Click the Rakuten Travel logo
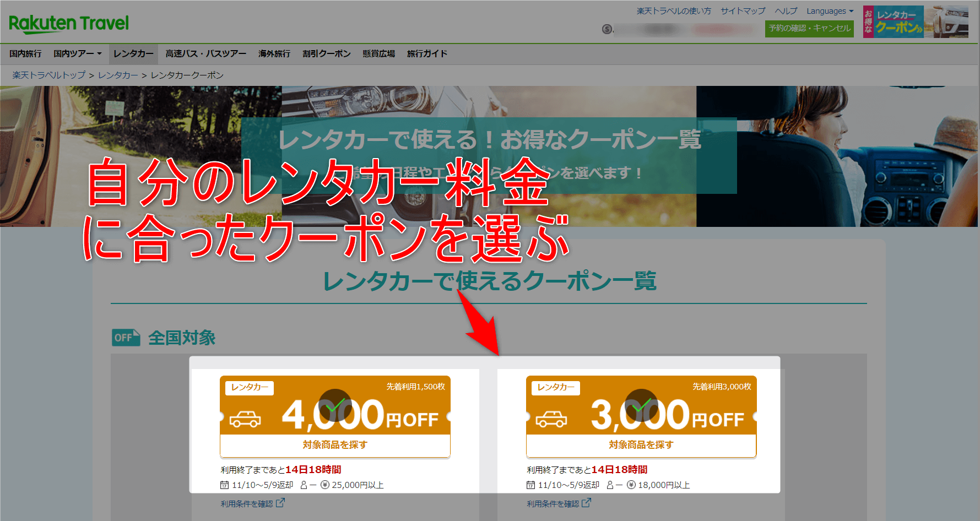Viewport: 980px width, 521px height. 69,24
